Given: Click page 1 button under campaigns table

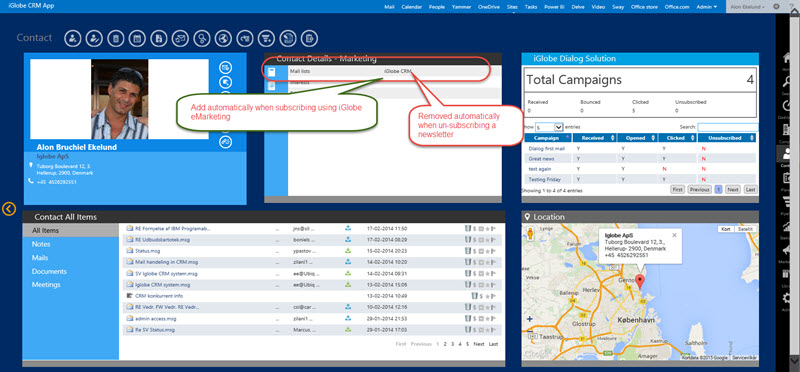Looking at the screenshot, I should point(718,189).
